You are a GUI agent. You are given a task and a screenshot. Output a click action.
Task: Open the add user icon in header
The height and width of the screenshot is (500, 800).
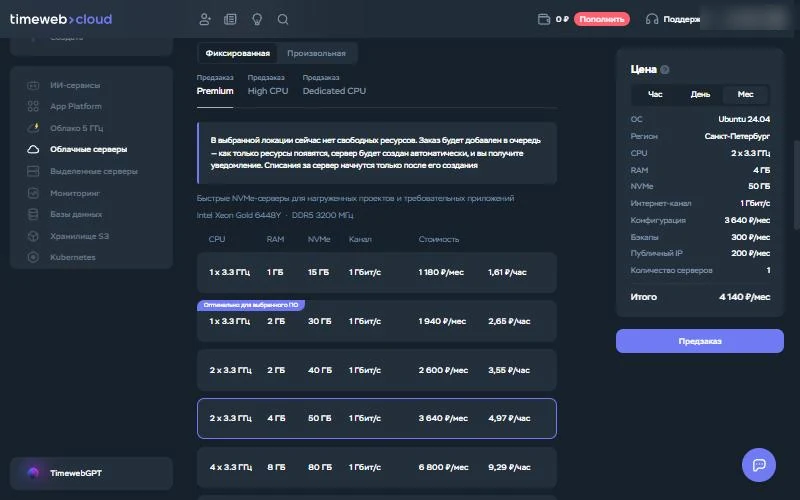pos(205,19)
